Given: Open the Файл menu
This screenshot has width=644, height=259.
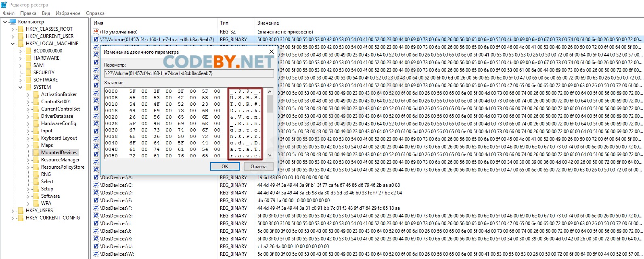Looking at the screenshot, I should pyautogui.click(x=8, y=13).
